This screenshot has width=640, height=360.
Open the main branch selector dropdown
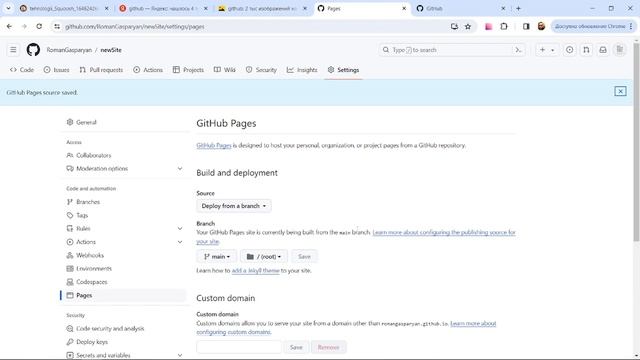[x=217, y=256]
